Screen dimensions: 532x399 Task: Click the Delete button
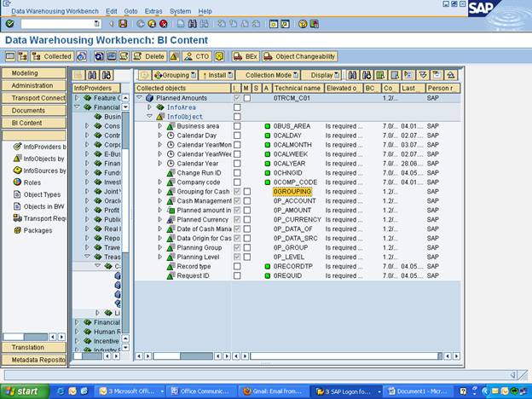pyautogui.click(x=149, y=56)
